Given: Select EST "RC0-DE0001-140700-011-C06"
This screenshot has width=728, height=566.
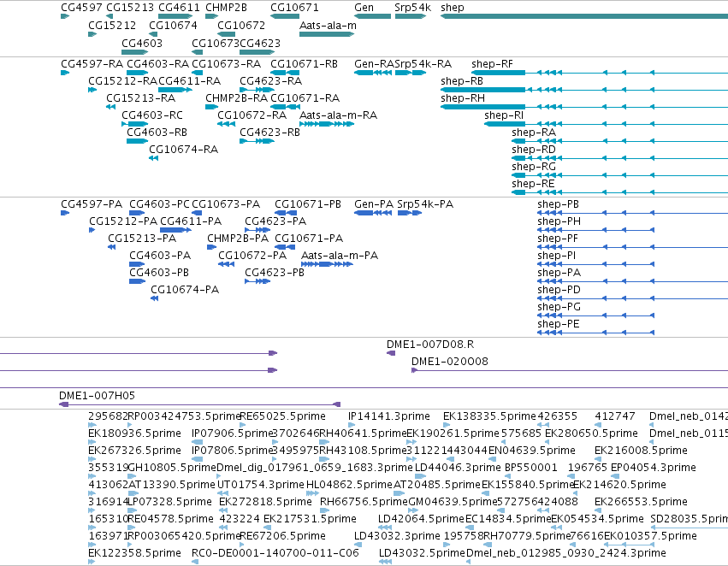Looking at the screenshot, I should 275,553.
